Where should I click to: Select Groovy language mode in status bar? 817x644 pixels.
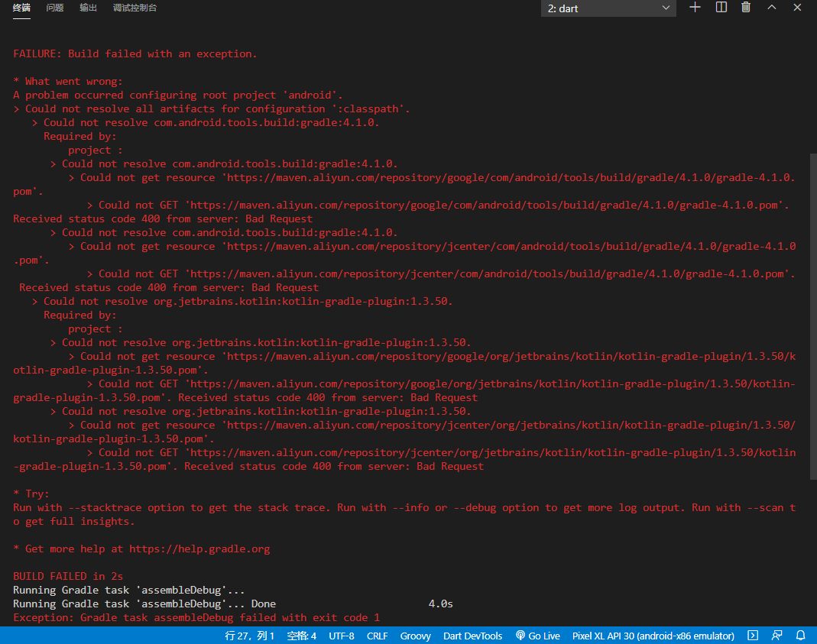[x=415, y=636]
